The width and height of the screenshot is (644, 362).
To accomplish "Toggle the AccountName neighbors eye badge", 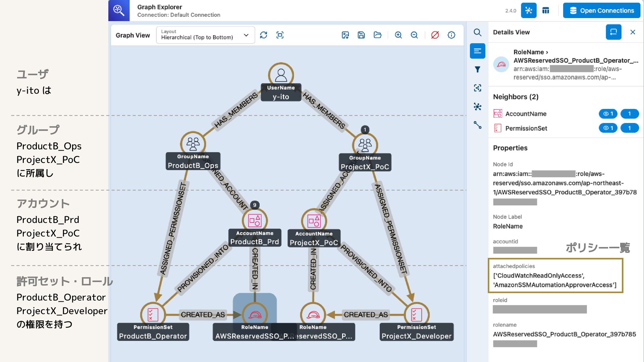I will [608, 114].
